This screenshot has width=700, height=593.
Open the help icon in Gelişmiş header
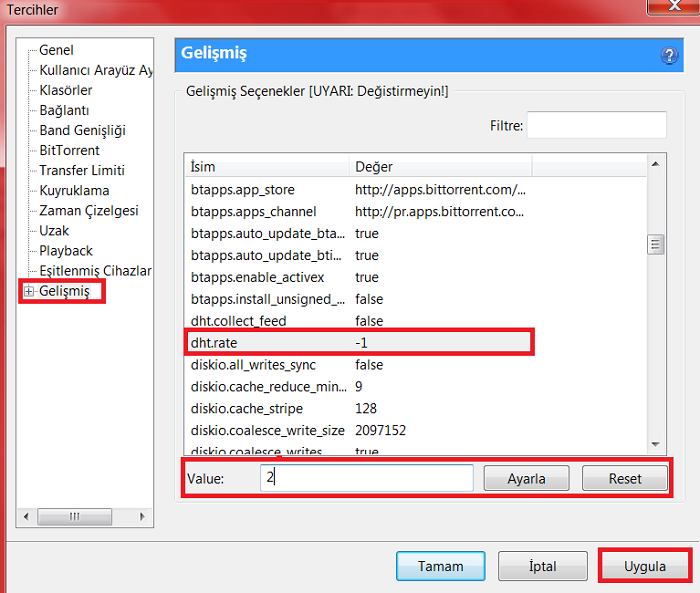click(669, 56)
